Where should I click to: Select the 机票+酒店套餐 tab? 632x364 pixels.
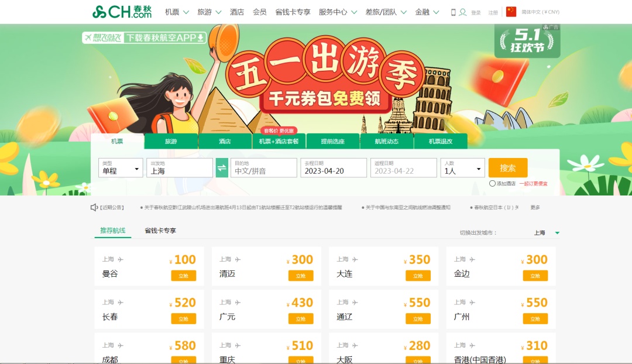click(279, 141)
